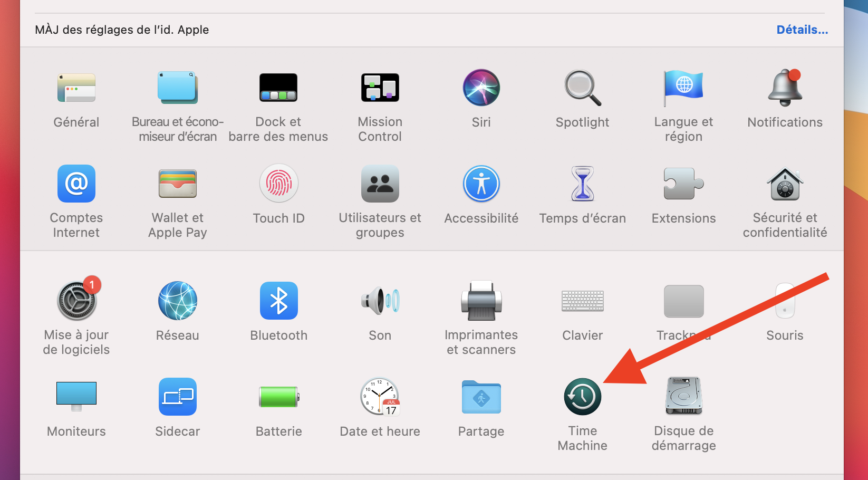
Task: Open Mise à jour de logiciels
Action: [x=76, y=301]
